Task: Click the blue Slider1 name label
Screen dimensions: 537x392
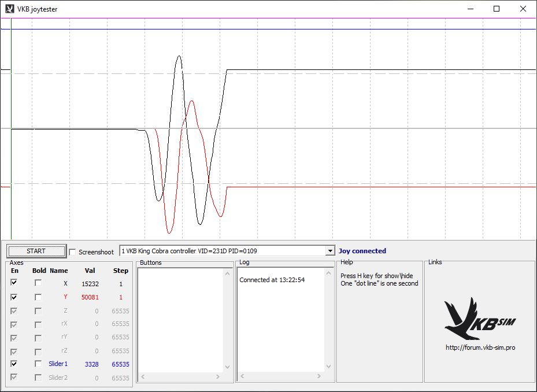Action: 58,364
